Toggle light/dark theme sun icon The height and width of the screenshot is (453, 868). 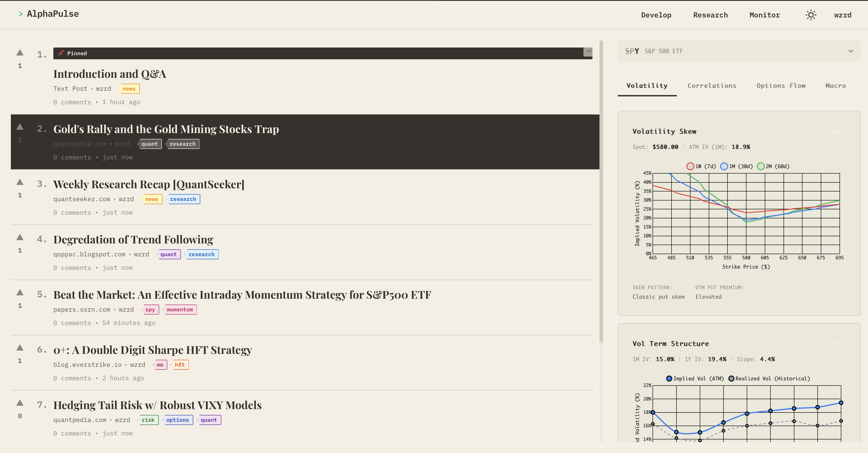[811, 15]
